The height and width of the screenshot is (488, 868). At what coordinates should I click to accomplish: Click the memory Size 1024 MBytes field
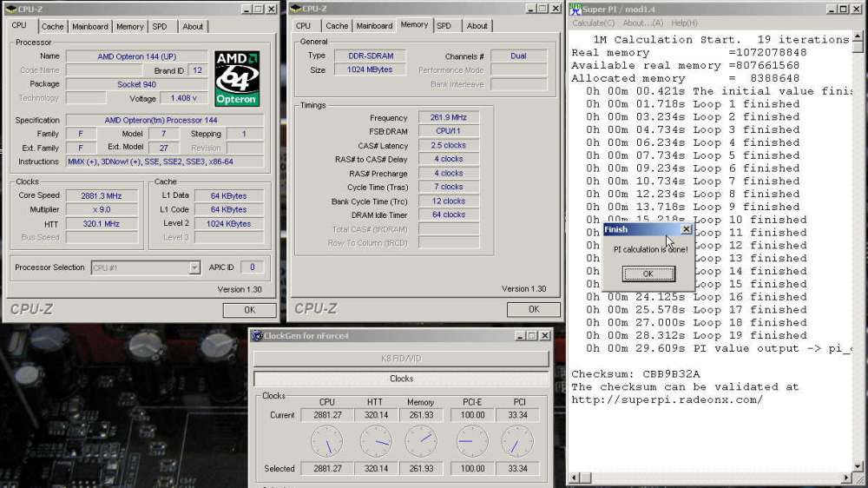pos(370,69)
